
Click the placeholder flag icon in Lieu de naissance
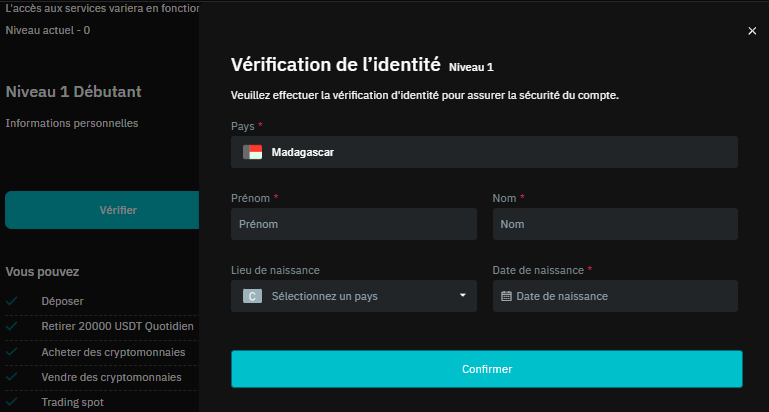[252, 296]
